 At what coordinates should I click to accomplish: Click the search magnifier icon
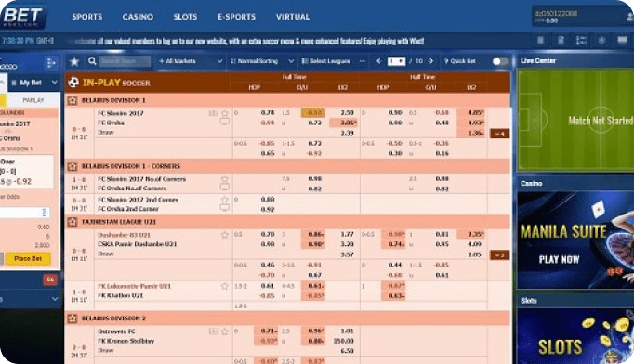tap(92, 61)
